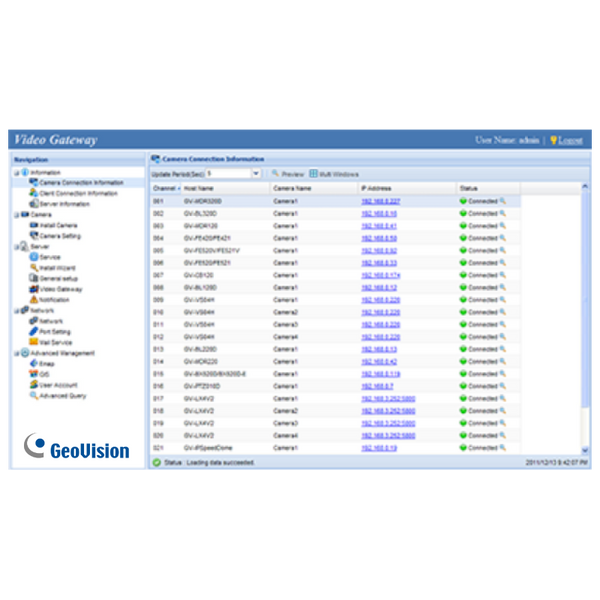The height and width of the screenshot is (600, 600).
Task: Click magnifier icon in channel 005 row
Action: (503, 250)
